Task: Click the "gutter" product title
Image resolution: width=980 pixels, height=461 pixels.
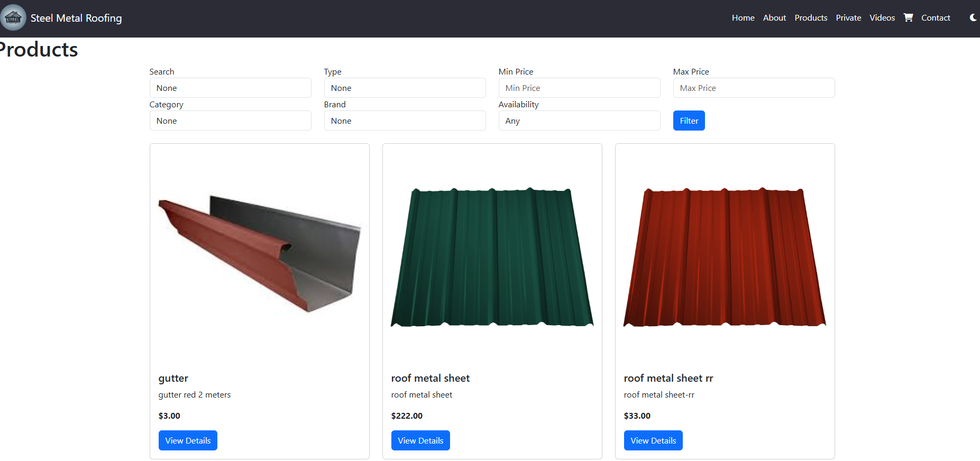Action: 173,379
